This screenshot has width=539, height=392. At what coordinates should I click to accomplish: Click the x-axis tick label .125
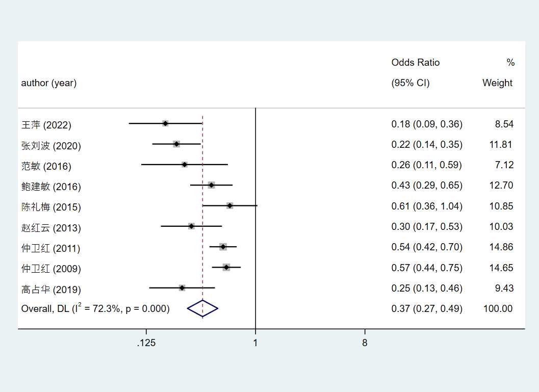click(146, 343)
